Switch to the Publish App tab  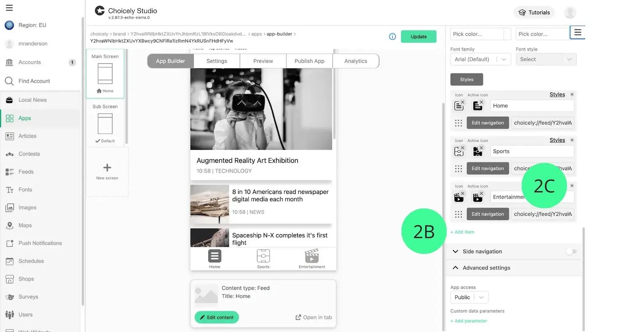click(x=309, y=61)
